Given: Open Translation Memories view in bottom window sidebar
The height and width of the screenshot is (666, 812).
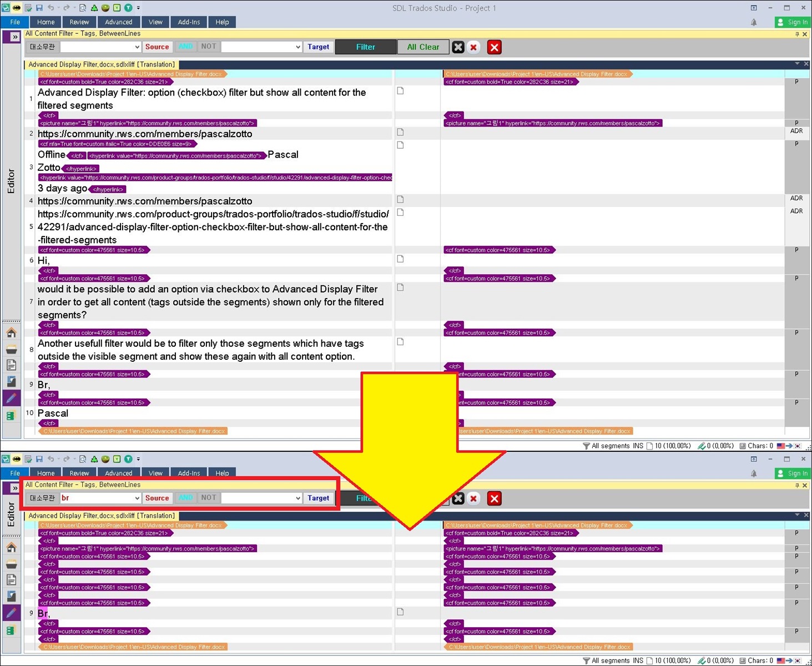Looking at the screenshot, I should [x=11, y=630].
